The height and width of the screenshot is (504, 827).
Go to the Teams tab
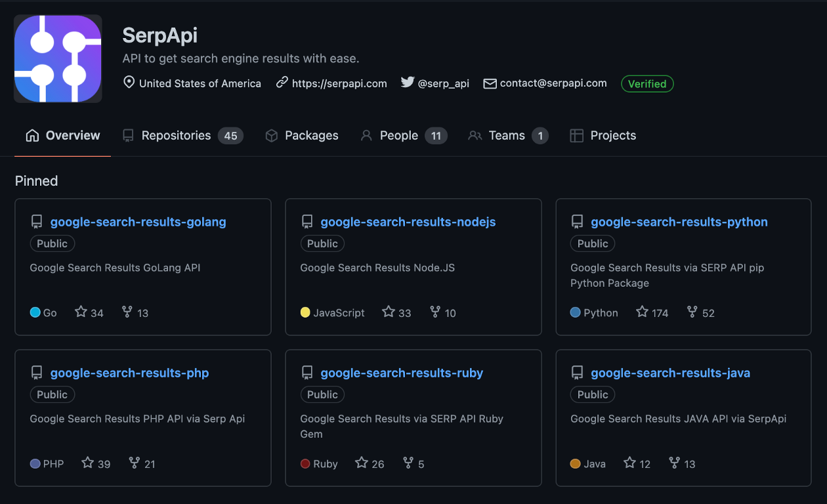pyautogui.click(x=506, y=136)
